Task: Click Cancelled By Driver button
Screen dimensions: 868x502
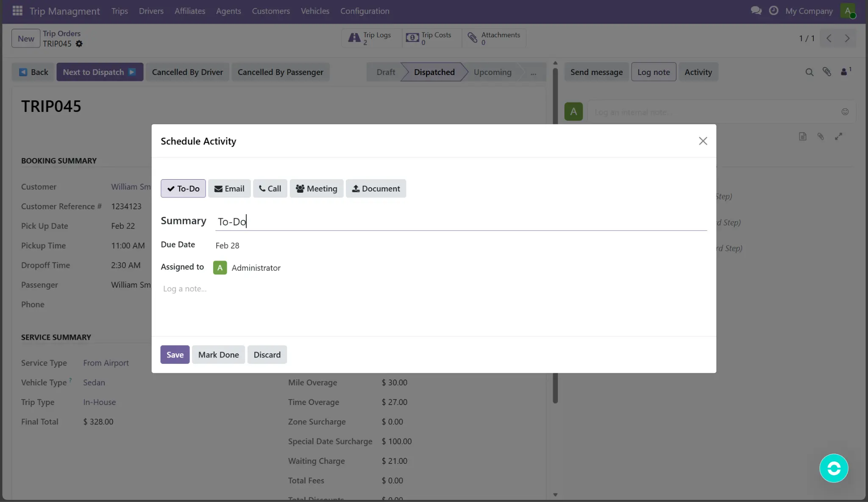Action: click(187, 72)
